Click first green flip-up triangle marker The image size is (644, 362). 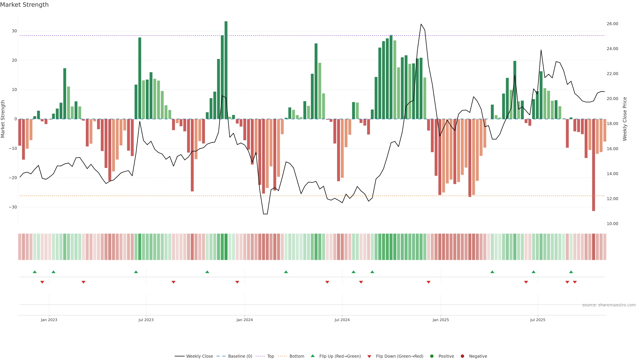[35, 272]
